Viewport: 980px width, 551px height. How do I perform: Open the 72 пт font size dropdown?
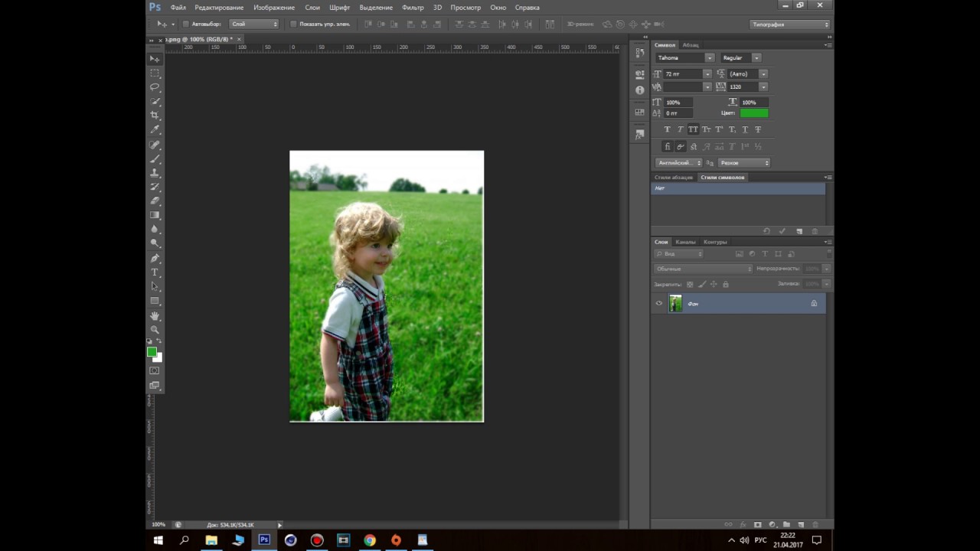click(707, 74)
